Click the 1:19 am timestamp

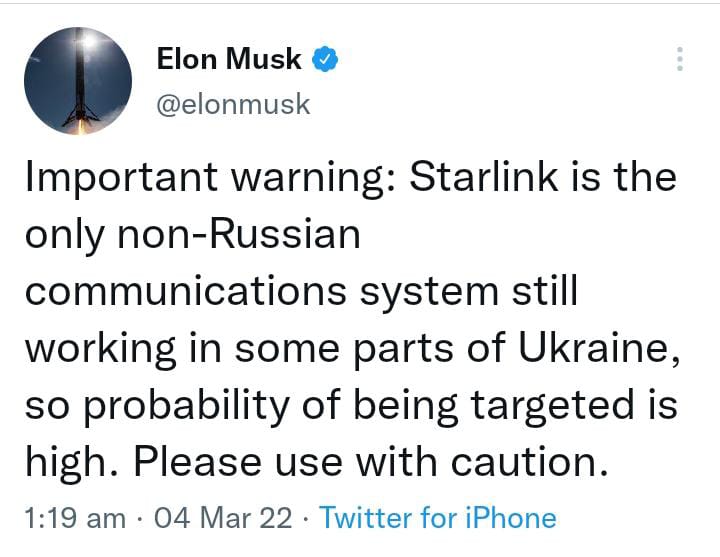tap(73, 518)
